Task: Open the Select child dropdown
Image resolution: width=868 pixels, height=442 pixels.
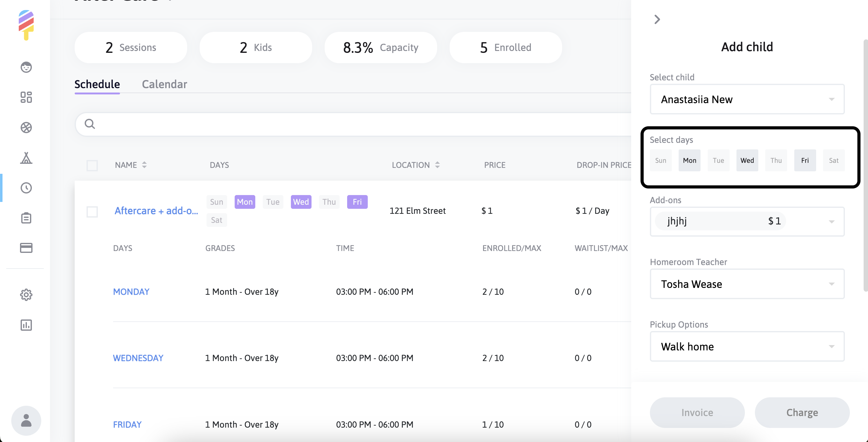Action: pos(747,99)
